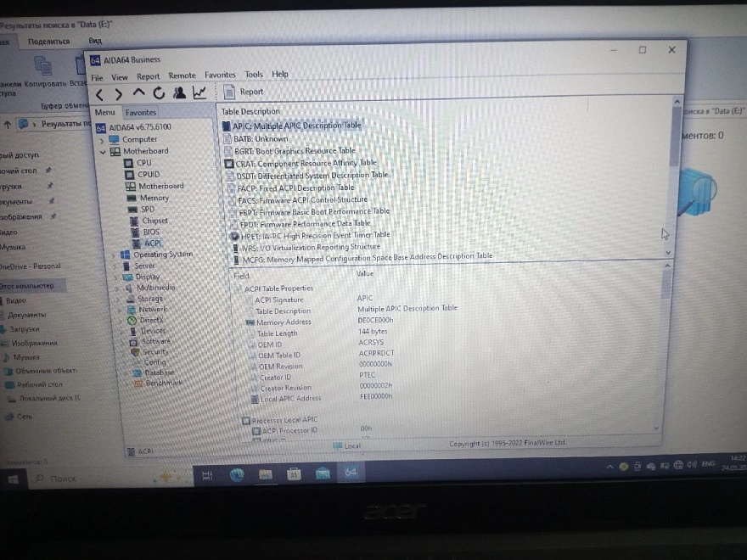747x560 pixels.
Task: Click AIDA64 icon in Windows taskbar
Action: tap(351, 473)
